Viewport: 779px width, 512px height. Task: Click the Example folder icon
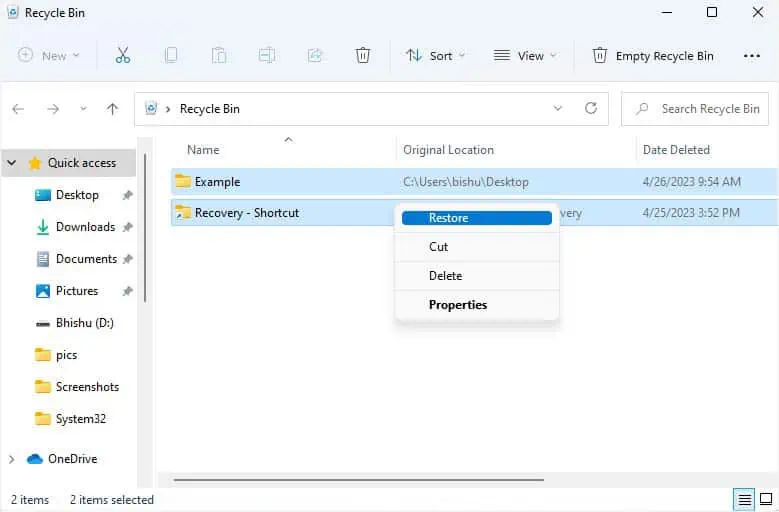[x=183, y=181]
